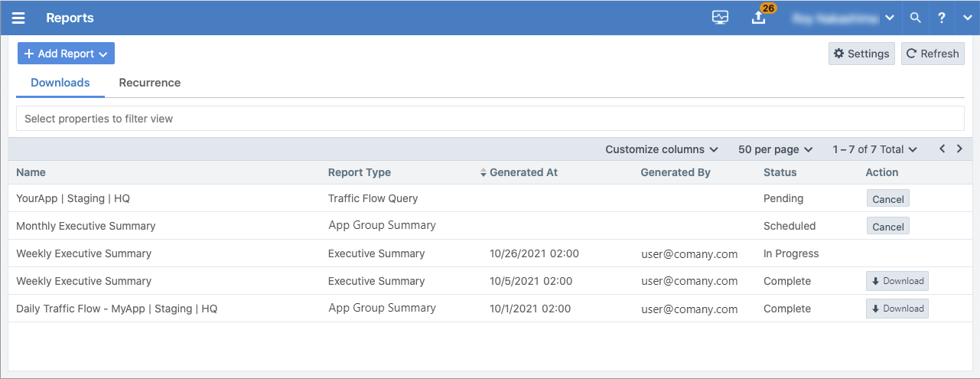Go to next page arrow
980x379 pixels.
click(959, 149)
